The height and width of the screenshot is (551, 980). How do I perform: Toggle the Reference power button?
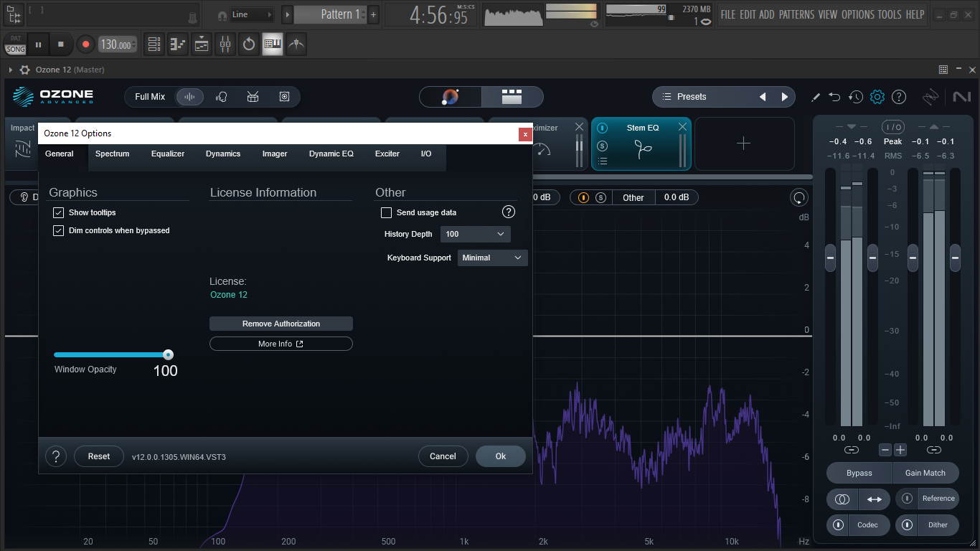(x=908, y=499)
